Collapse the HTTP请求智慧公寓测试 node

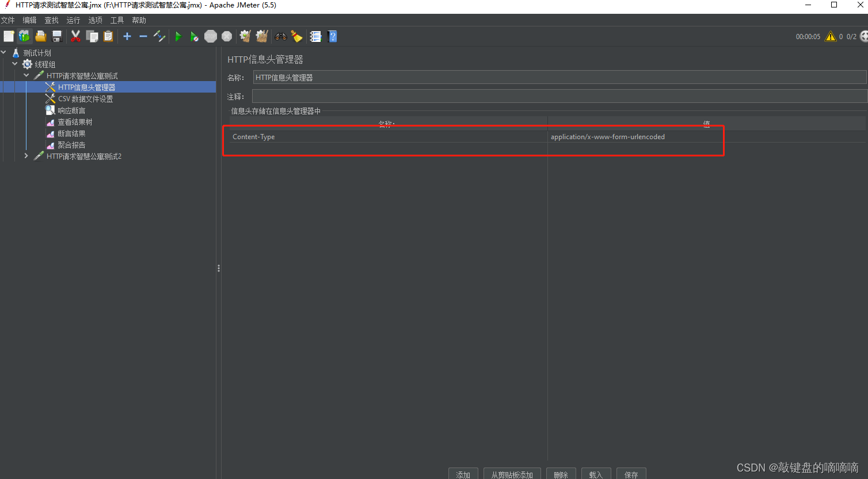[26, 75]
